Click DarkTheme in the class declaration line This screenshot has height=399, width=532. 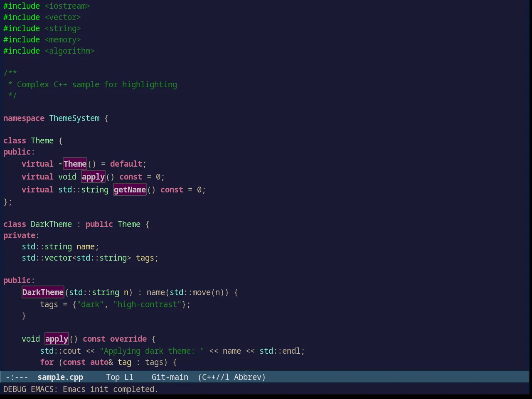point(51,224)
